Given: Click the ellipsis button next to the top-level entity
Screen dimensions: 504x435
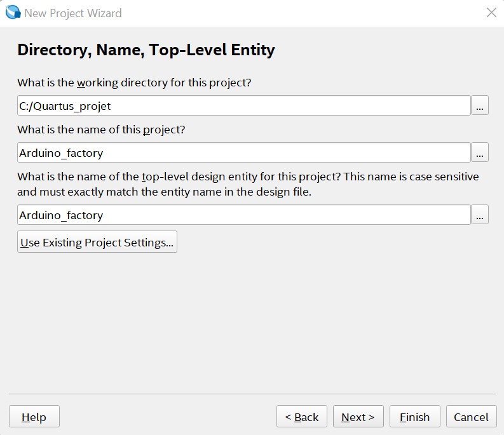Looking at the screenshot, I should coord(480,215).
